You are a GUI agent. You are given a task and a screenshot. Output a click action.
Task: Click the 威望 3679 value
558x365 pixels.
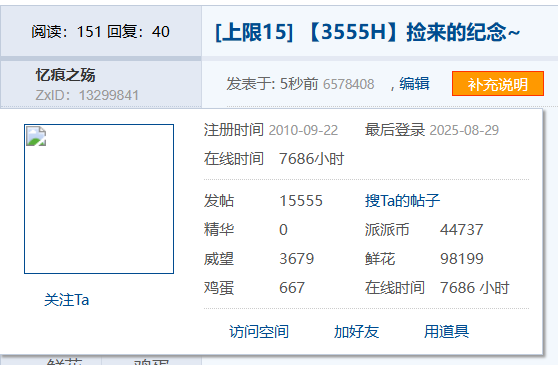[x=297, y=259]
